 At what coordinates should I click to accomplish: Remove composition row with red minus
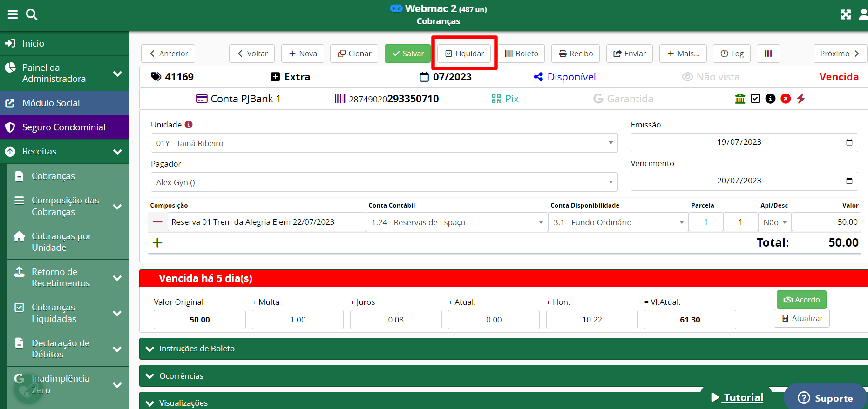click(157, 222)
